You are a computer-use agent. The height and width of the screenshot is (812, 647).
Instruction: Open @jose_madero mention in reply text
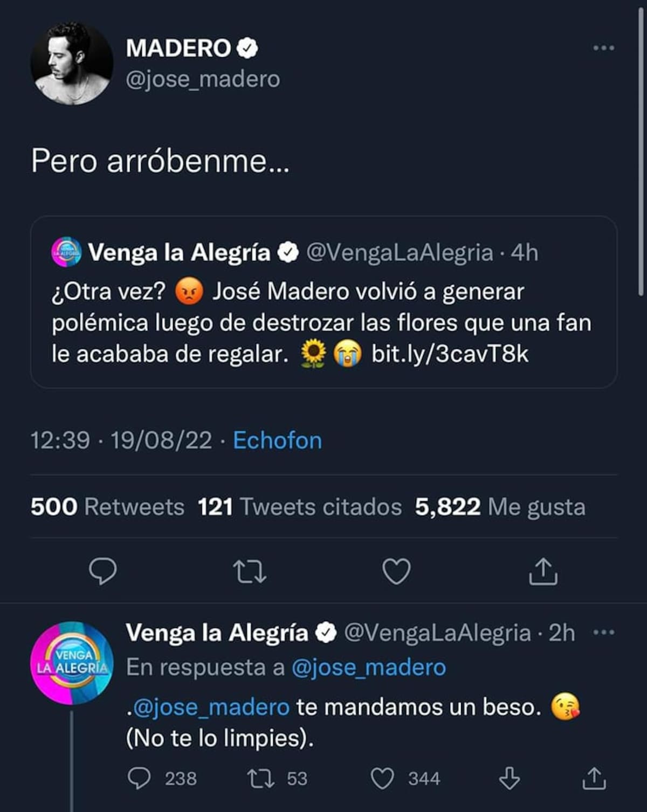(211, 707)
